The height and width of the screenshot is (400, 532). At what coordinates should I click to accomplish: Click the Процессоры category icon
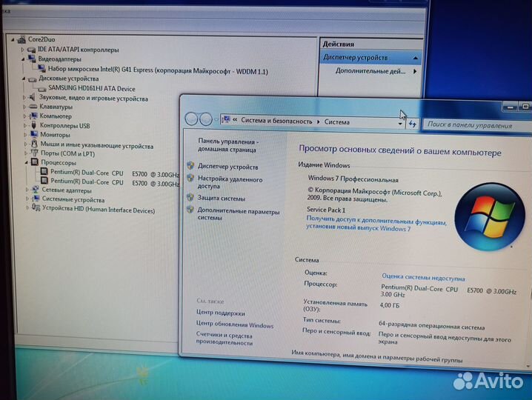click(35, 162)
